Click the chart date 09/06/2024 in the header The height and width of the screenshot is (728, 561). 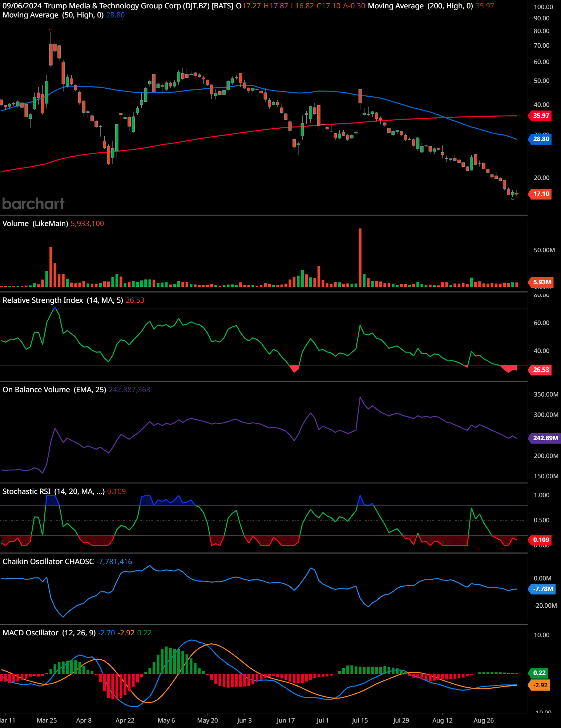pos(22,6)
